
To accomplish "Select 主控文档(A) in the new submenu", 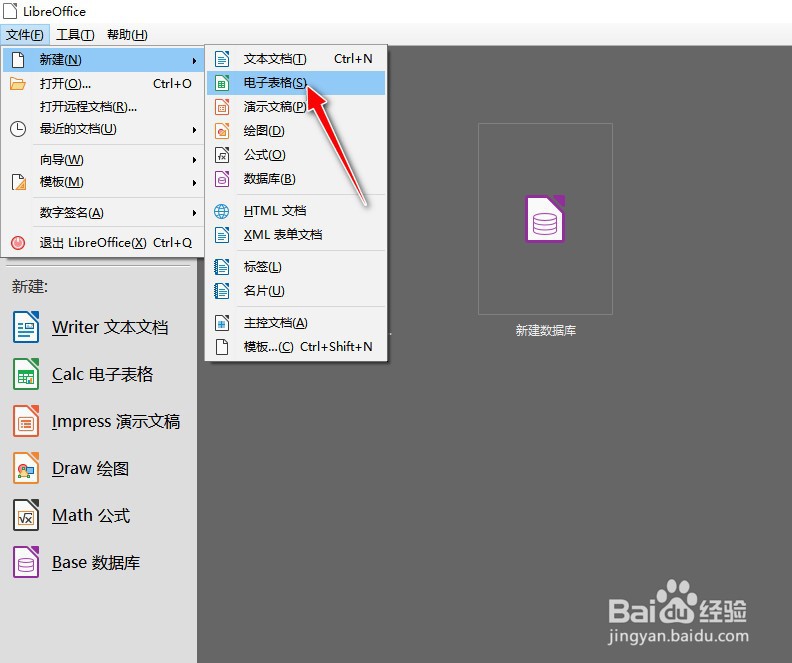I will click(x=296, y=323).
